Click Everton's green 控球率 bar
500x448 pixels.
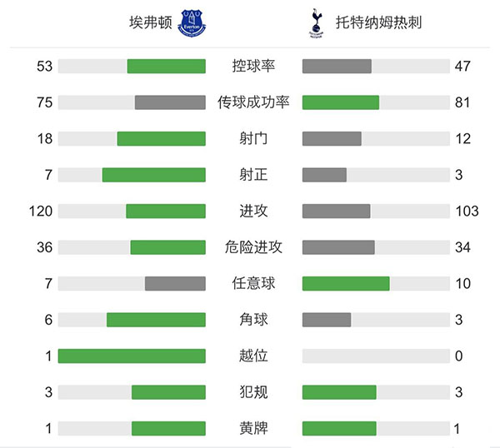166,67
